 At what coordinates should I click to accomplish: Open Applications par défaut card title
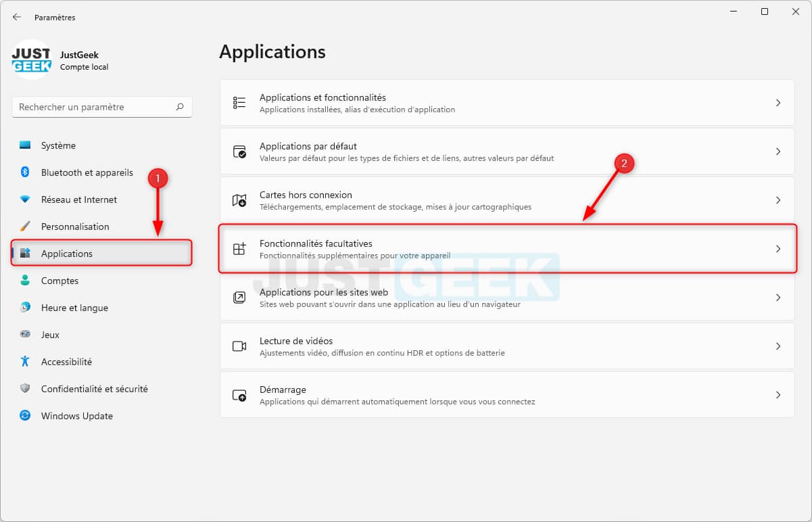coord(308,146)
